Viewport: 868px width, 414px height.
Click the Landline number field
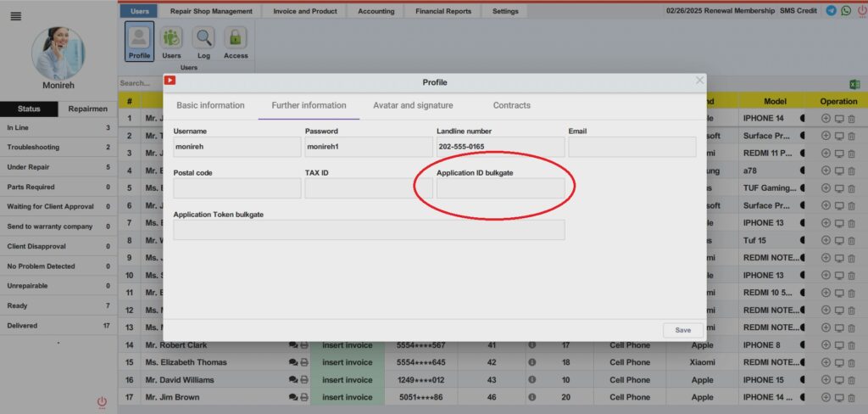pyautogui.click(x=500, y=147)
